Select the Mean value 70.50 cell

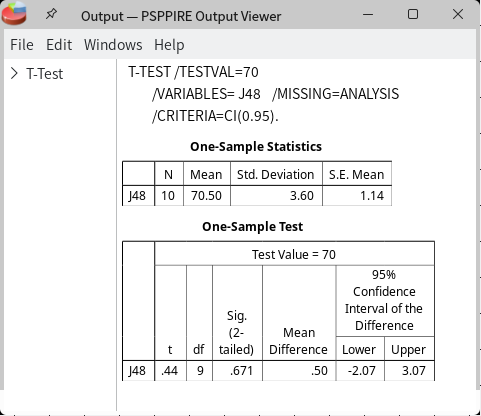click(x=207, y=196)
